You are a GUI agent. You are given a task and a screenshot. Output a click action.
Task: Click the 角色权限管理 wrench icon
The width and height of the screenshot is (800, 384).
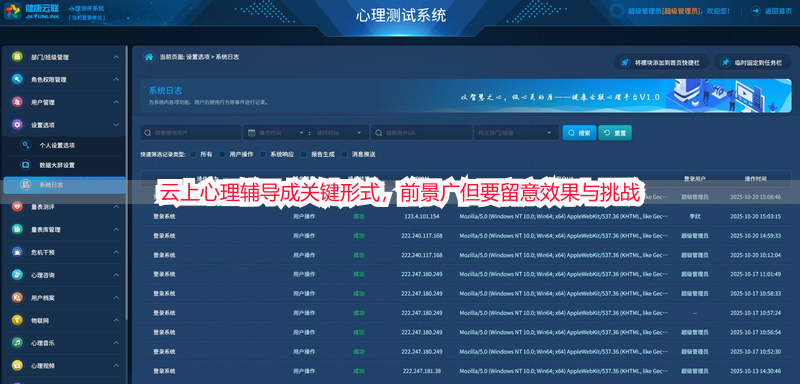pos(17,80)
